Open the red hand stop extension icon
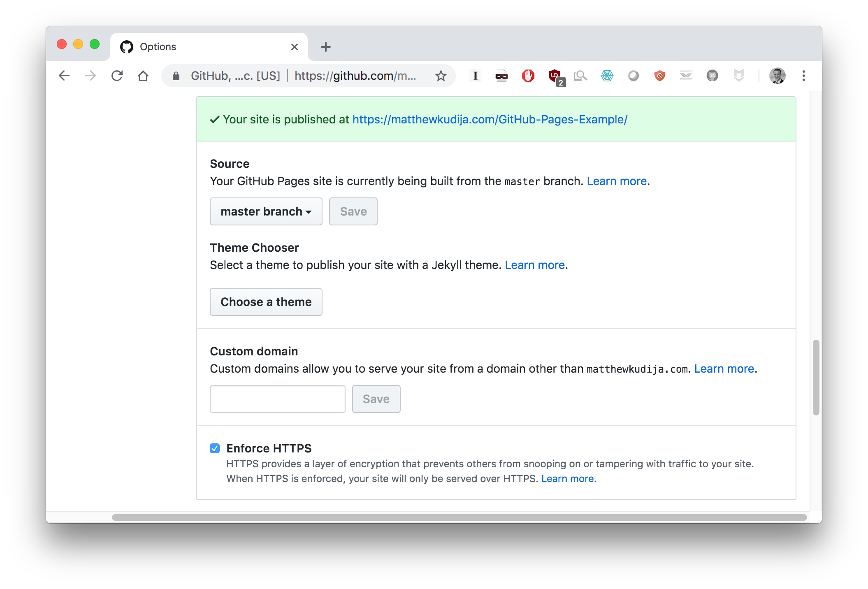868x589 pixels. point(528,76)
